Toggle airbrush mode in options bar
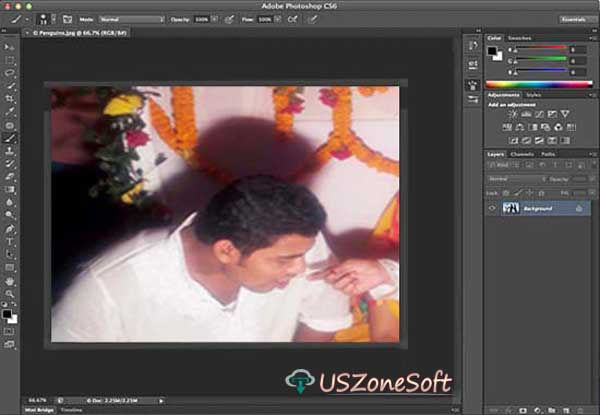This screenshot has height=415, width=600. point(293,19)
